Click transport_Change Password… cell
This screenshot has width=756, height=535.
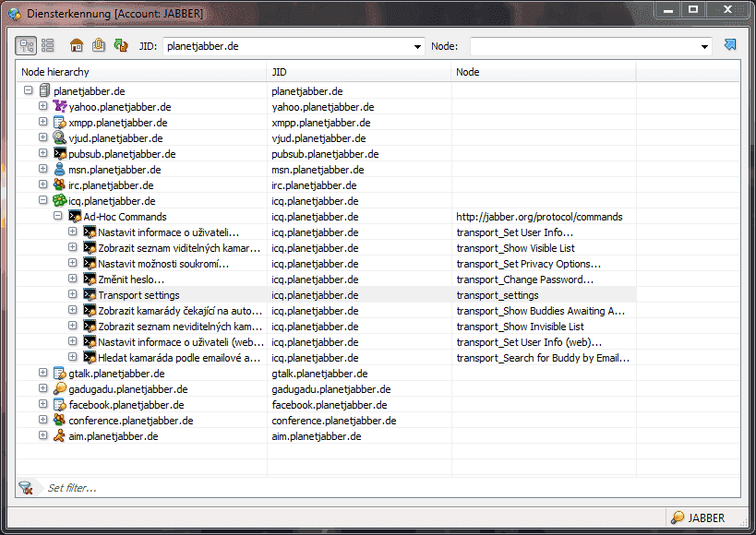(x=524, y=279)
